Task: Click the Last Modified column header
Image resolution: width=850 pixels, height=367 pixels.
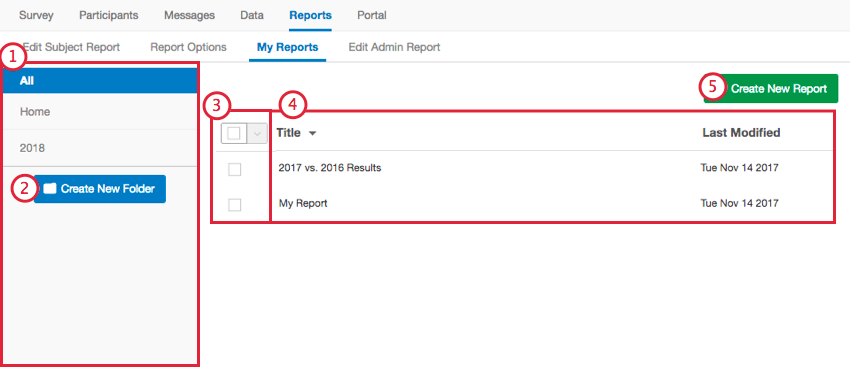Action: point(741,132)
